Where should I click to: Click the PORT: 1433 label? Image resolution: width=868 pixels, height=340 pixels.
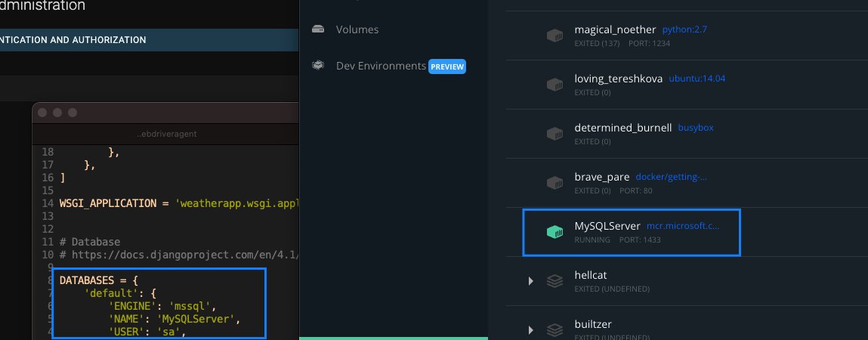(640, 240)
